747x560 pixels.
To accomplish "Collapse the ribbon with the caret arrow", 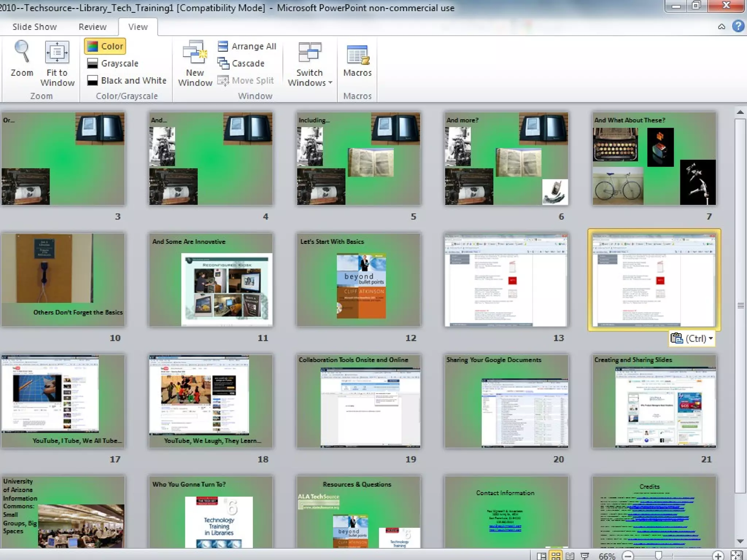I will 721,27.
